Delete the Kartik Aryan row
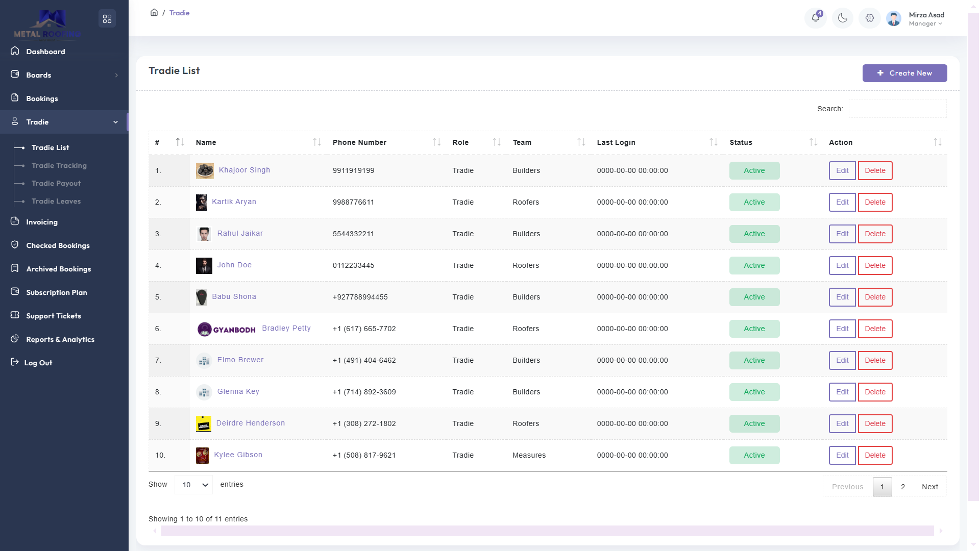The width and height of the screenshot is (980, 551). click(875, 202)
